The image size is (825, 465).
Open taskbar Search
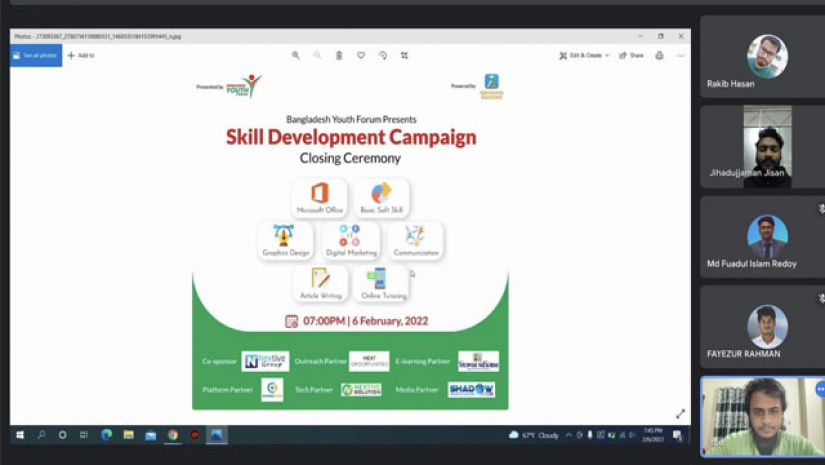pyautogui.click(x=41, y=435)
